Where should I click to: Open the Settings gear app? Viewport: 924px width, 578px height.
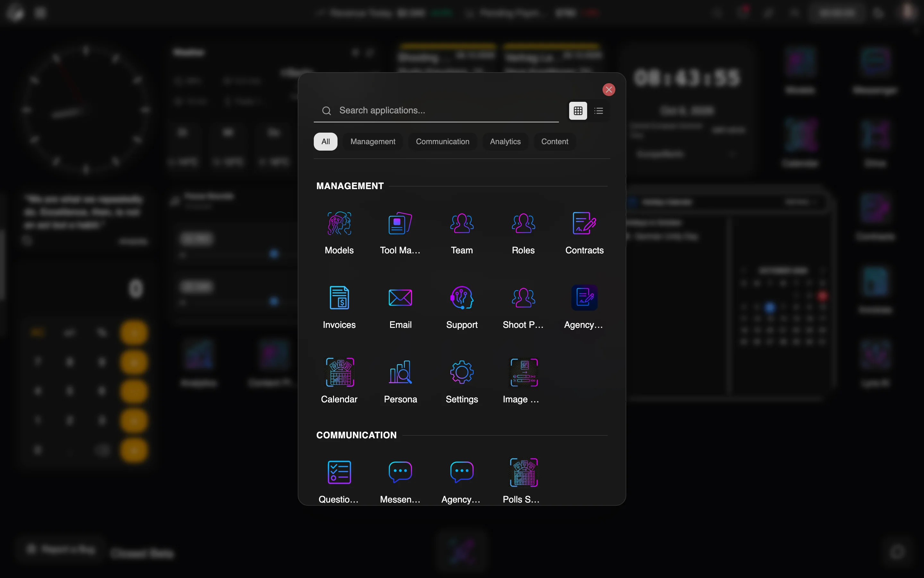(462, 382)
